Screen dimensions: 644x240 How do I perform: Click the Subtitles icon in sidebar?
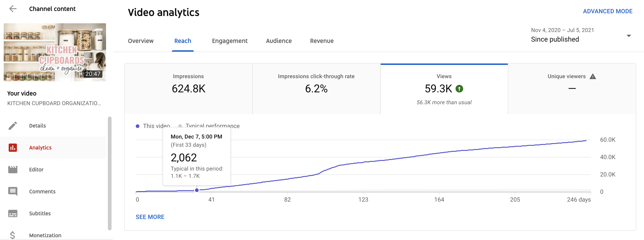(x=13, y=213)
